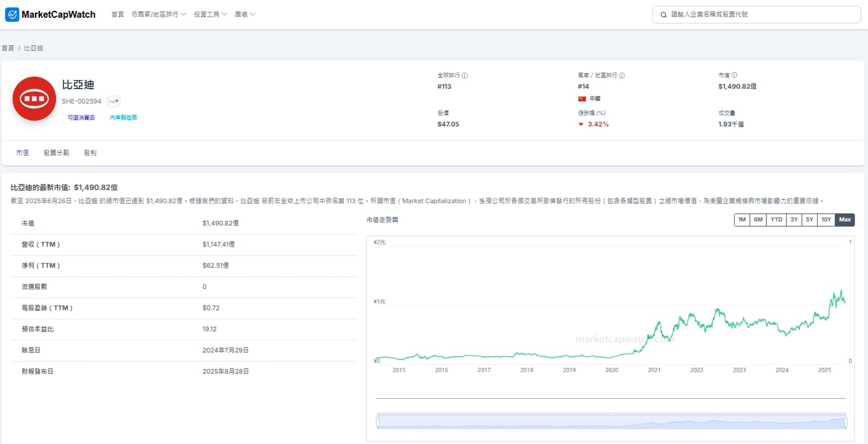
Task: Switch to the 股票分割 tab
Action: click(56, 153)
